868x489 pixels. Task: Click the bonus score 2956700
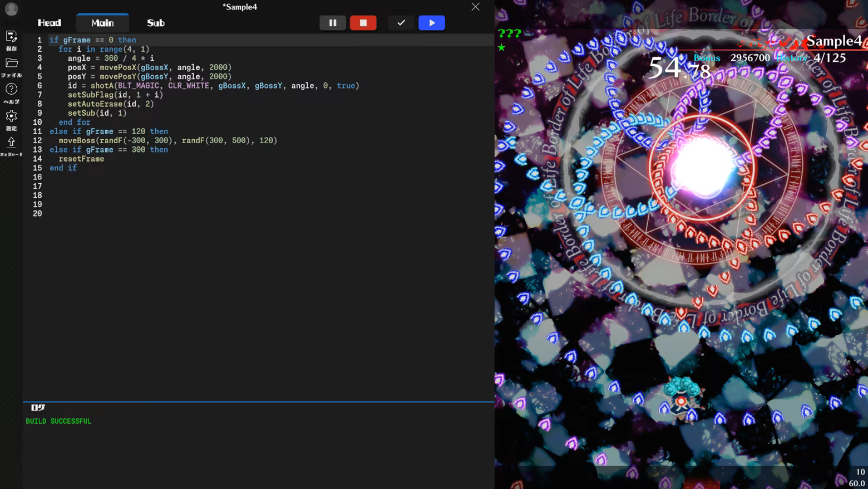click(x=750, y=58)
